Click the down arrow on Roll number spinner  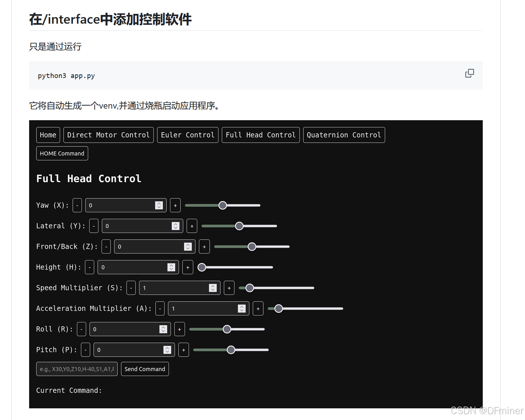[x=163, y=331]
